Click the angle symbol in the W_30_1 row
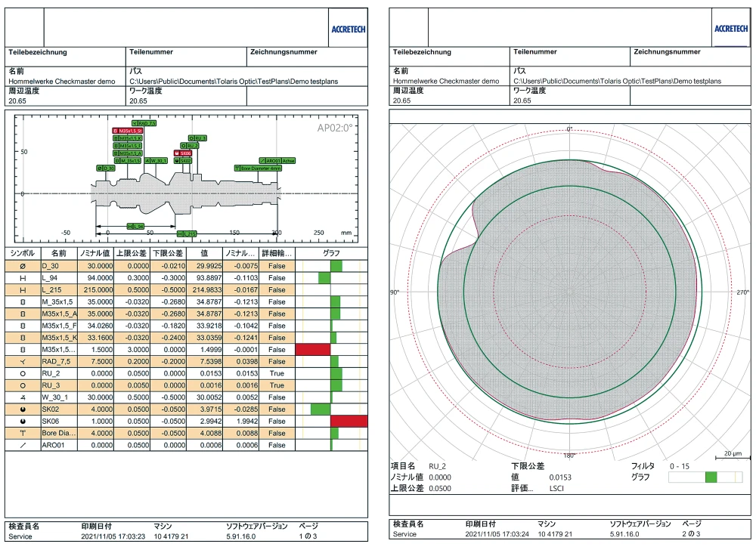 point(23,397)
